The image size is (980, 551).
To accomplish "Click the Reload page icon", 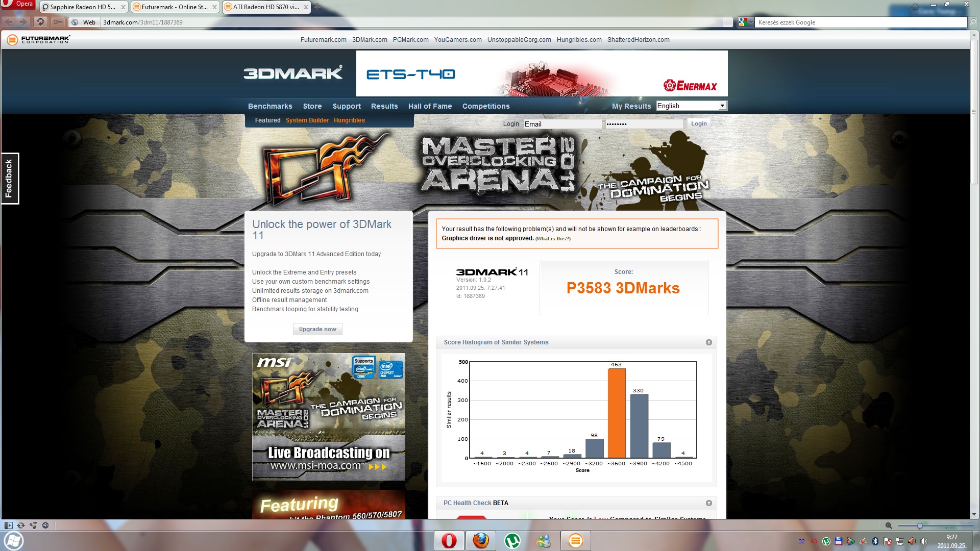I will click(40, 22).
